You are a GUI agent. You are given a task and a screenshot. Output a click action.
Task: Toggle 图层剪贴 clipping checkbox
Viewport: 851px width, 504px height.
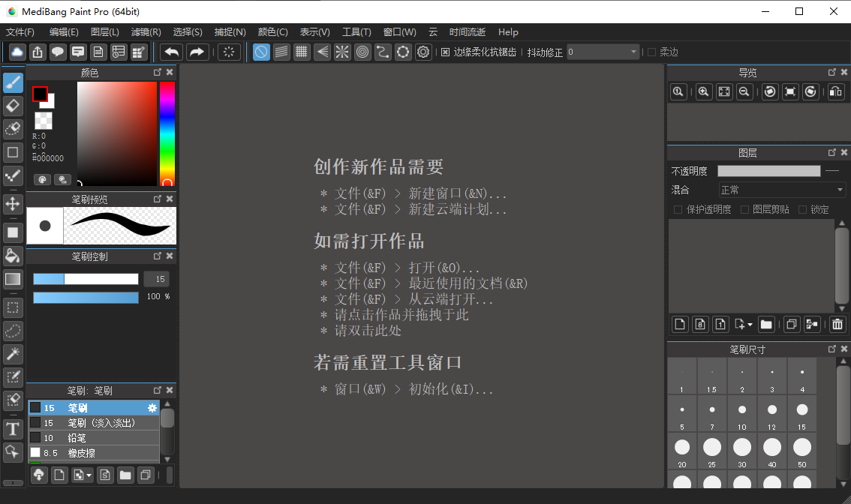[744, 209]
